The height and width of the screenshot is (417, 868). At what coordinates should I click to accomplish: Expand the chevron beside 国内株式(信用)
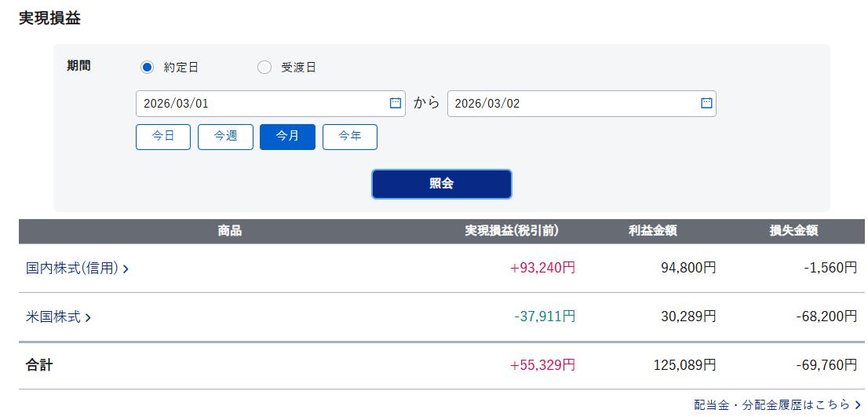pyautogui.click(x=126, y=269)
